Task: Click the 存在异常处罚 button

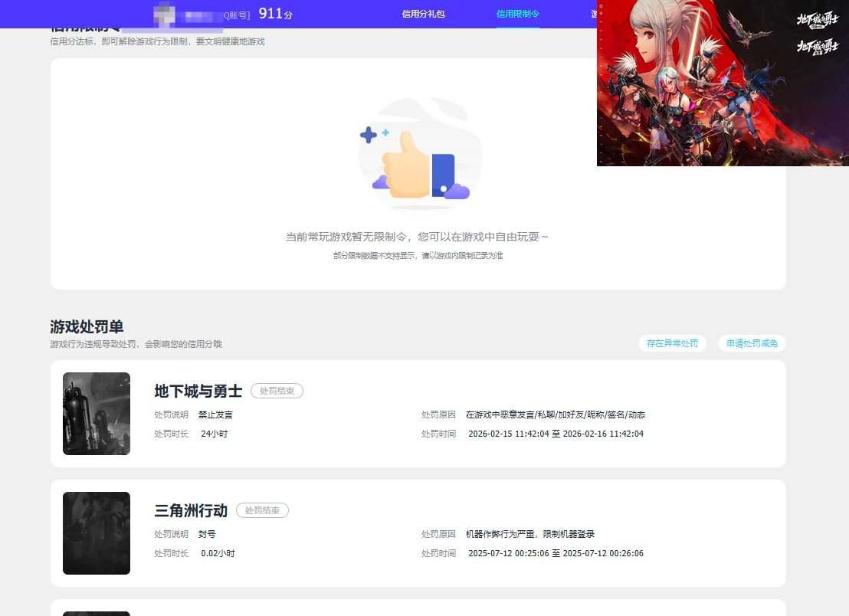Action: [x=672, y=343]
